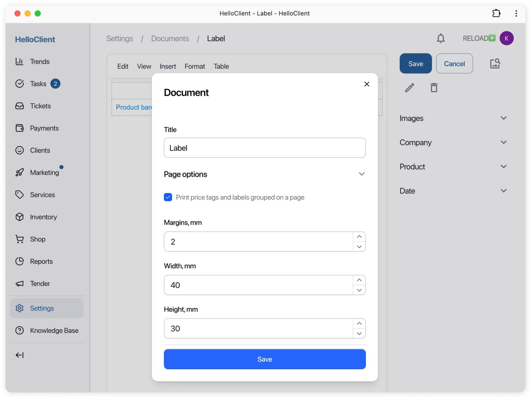Uncheck print price tags grouped checkbox
This screenshot has width=532, height=399.
168,197
